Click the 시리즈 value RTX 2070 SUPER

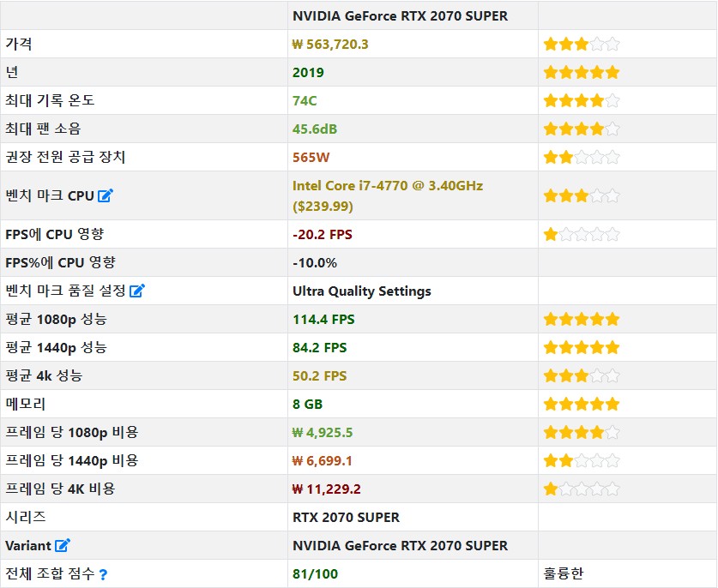(x=346, y=517)
